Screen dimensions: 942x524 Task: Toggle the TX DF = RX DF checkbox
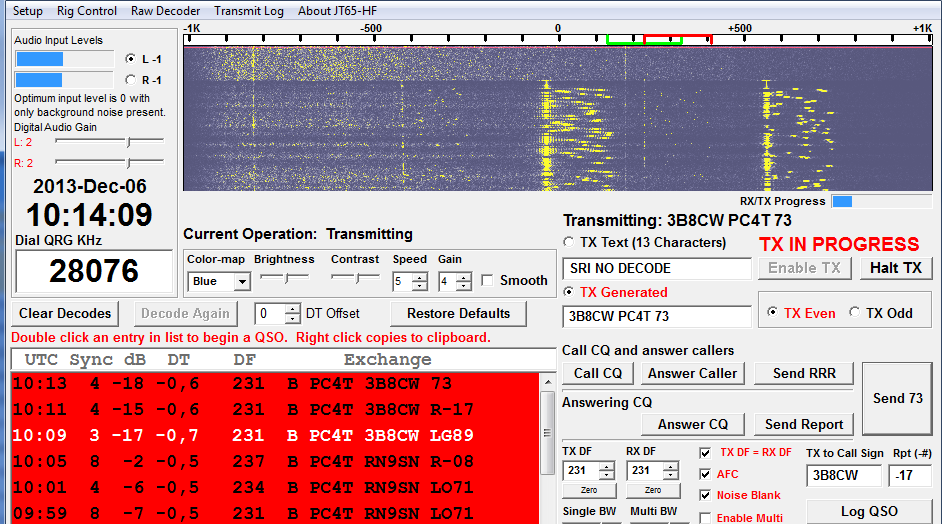point(705,453)
